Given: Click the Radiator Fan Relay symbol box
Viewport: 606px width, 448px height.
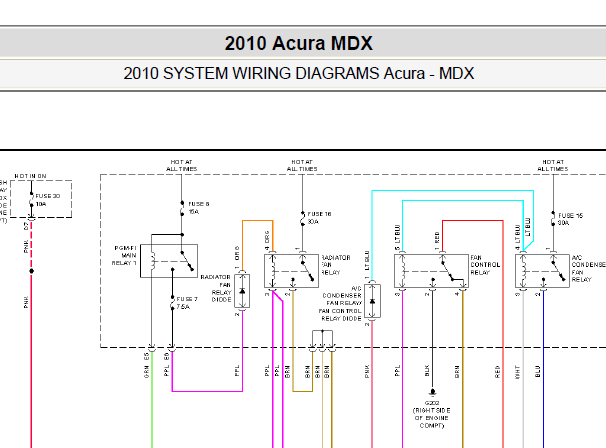Looking at the screenshot, I should click(x=291, y=271).
